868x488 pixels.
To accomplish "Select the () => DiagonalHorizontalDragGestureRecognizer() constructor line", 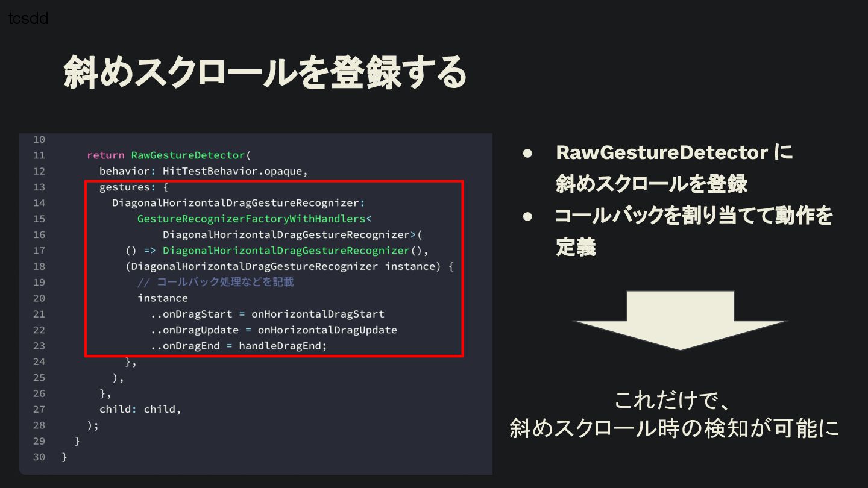I will click(277, 251).
